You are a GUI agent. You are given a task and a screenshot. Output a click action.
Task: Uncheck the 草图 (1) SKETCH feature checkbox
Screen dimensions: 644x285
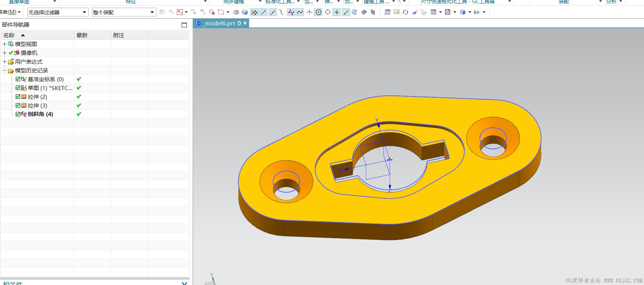[18, 88]
